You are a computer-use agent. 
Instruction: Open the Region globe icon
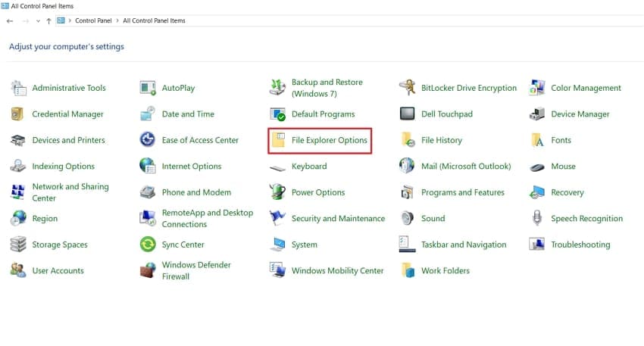[x=18, y=218]
